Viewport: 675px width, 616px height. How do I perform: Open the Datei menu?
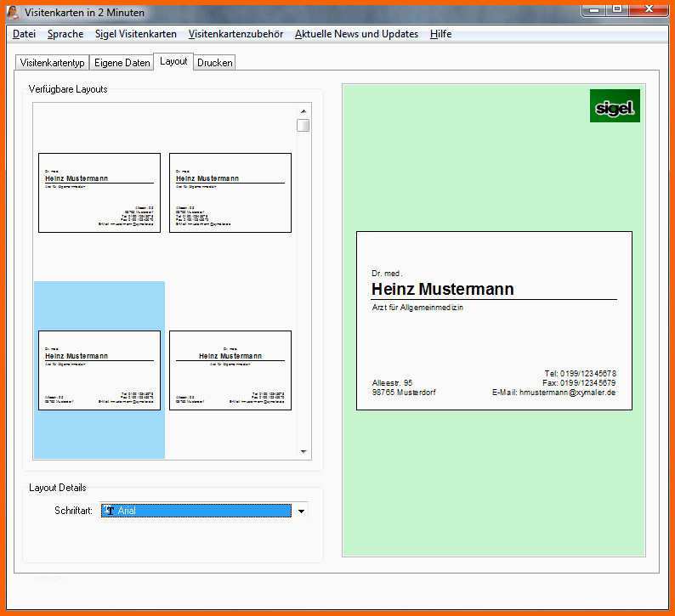tap(24, 34)
